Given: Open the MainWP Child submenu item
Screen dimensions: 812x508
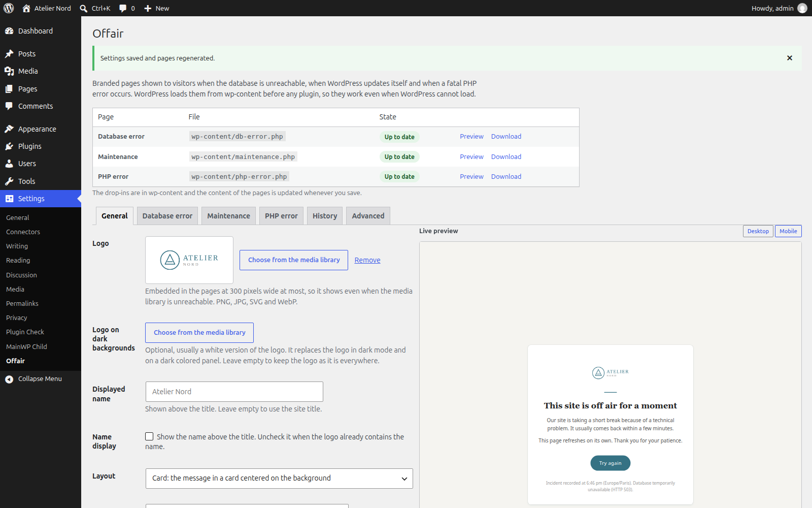Looking at the screenshot, I should click(26, 346).
